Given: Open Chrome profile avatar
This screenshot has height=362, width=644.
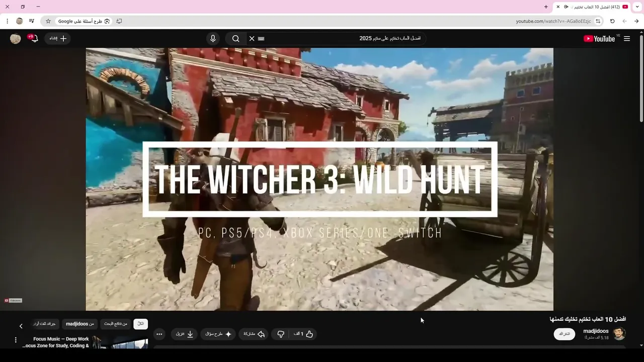Looking at the screenshot, I should [x=20, y=21].
